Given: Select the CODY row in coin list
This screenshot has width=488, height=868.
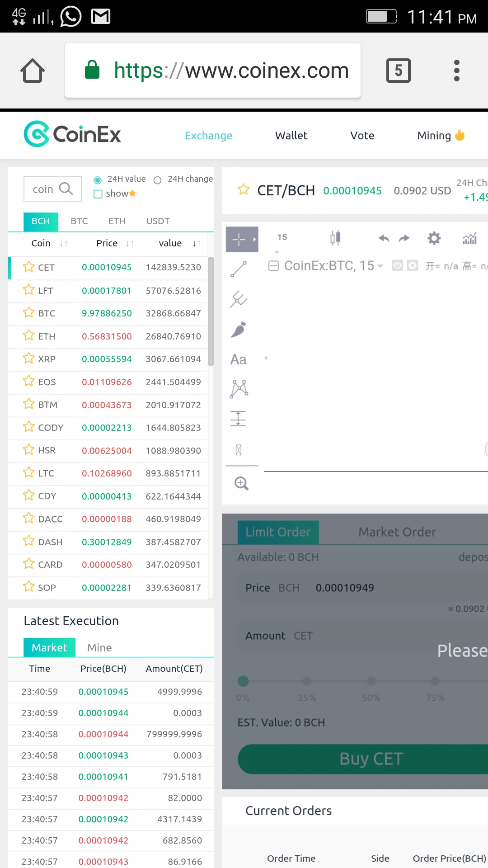Looking at the screenshot, I should point(108,428).
